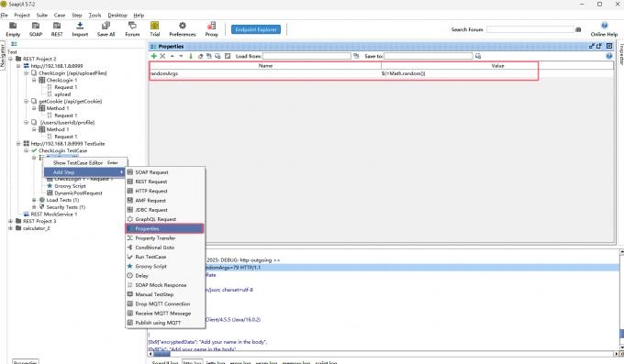
Task: Click the Import toolbar icon
Action: [80, 26]
